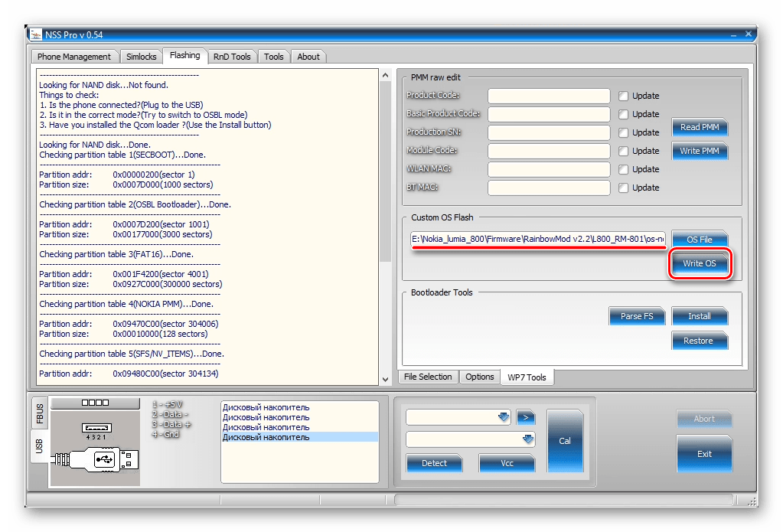Click the log scrollbar down arrow
The width and height of the screenshot is (783, 532).
tap(384, 378)
